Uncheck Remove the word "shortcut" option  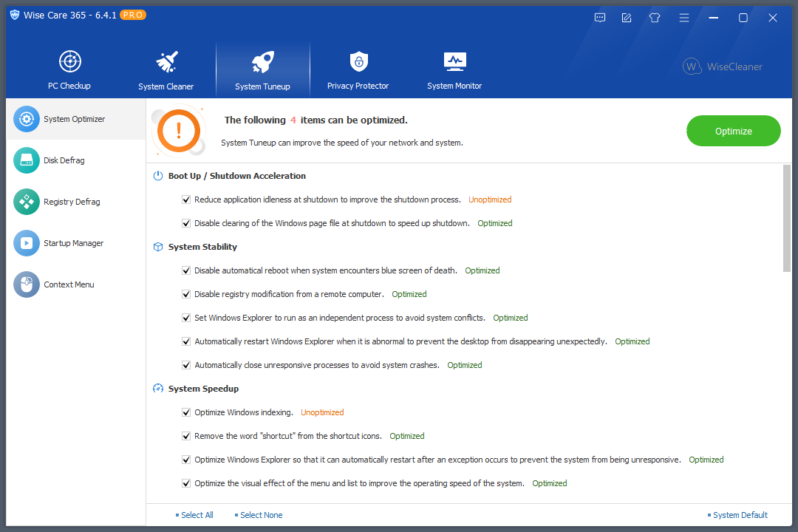coord(186,436)
